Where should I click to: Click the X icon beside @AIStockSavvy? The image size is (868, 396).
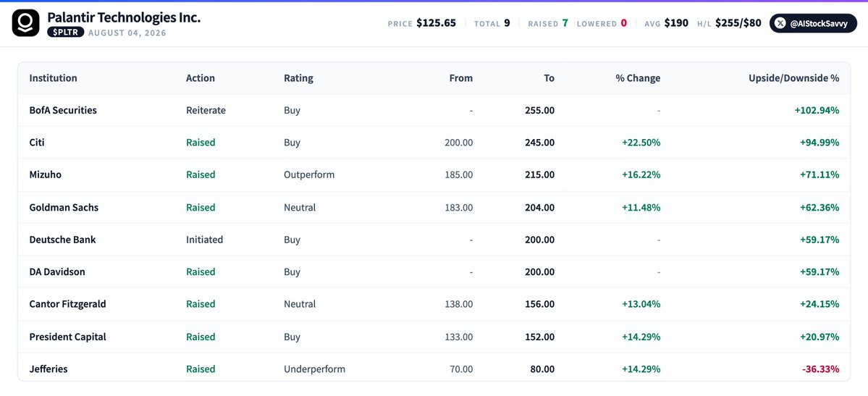[780, 23]
